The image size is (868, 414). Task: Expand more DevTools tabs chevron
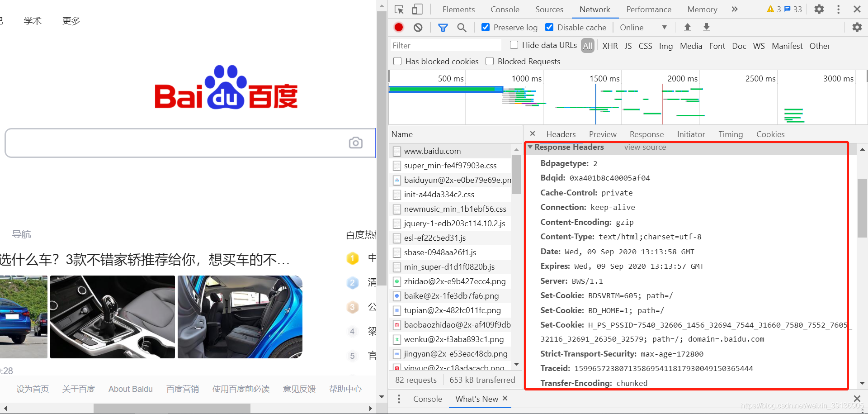(x=735, y=10)
